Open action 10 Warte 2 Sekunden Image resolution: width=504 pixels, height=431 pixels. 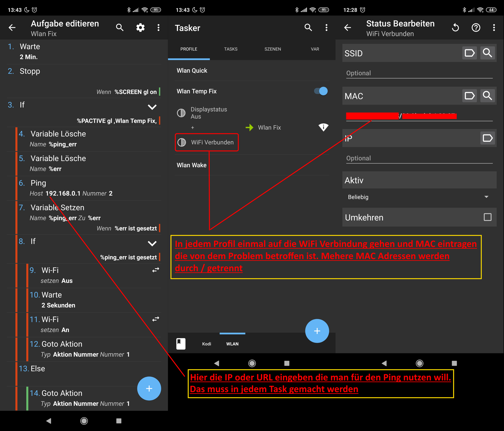click(95, 300)
